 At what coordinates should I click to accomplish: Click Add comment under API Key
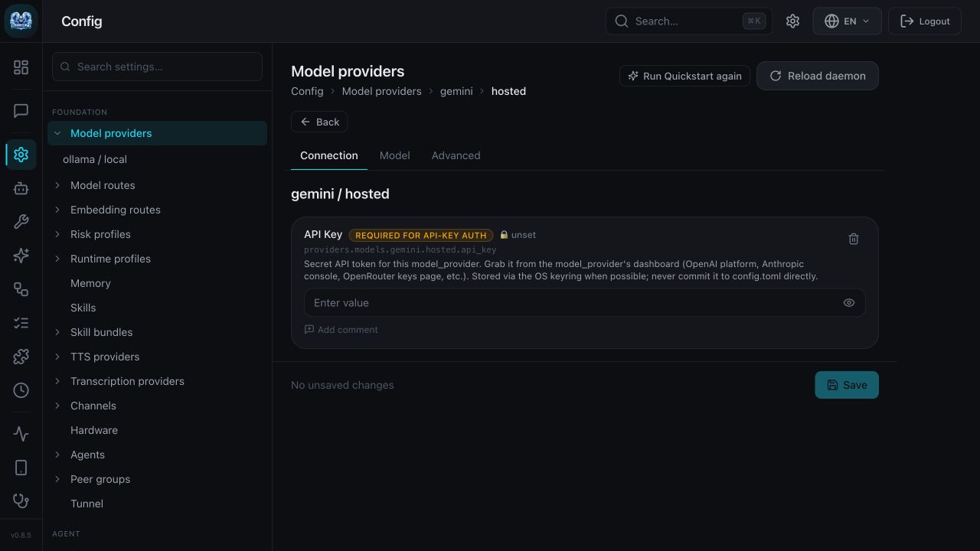tap(341, 330)
